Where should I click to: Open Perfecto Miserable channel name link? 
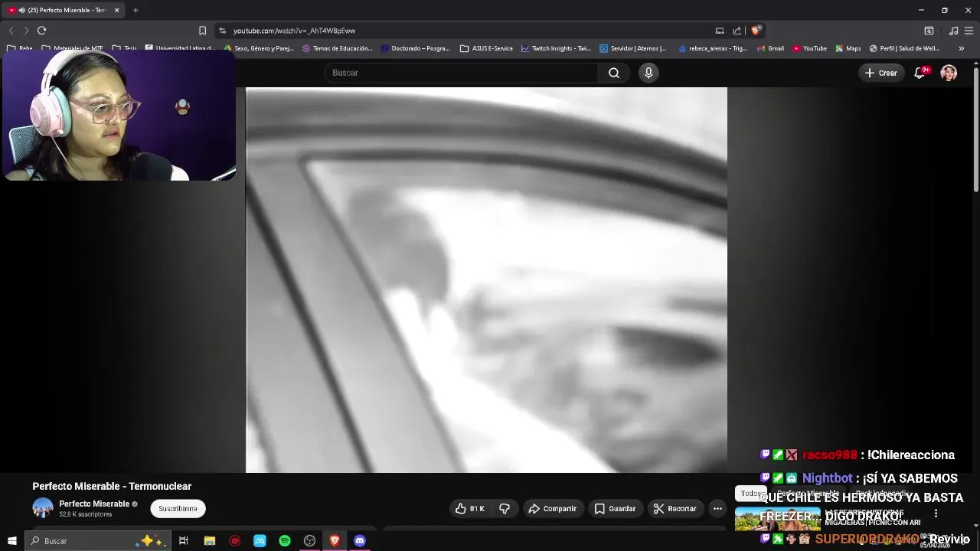pos(94,504)
